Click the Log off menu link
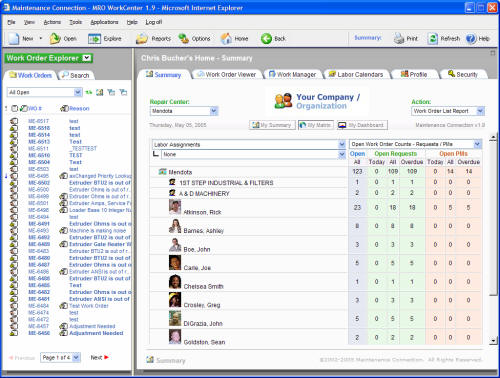The height and width of the screenshot is (378, 500). click(154, 22)
